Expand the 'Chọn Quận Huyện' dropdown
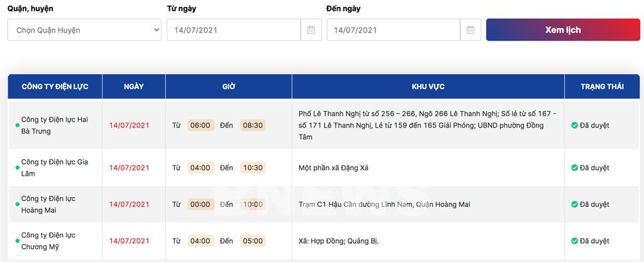Viewport: 644px width, 262px height. [84, 30]
